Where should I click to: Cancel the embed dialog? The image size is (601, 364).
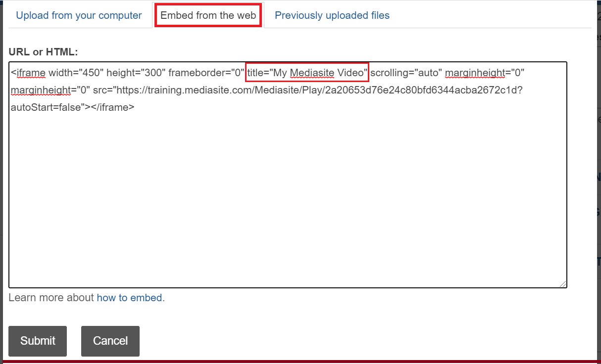[x=110, y=341]
